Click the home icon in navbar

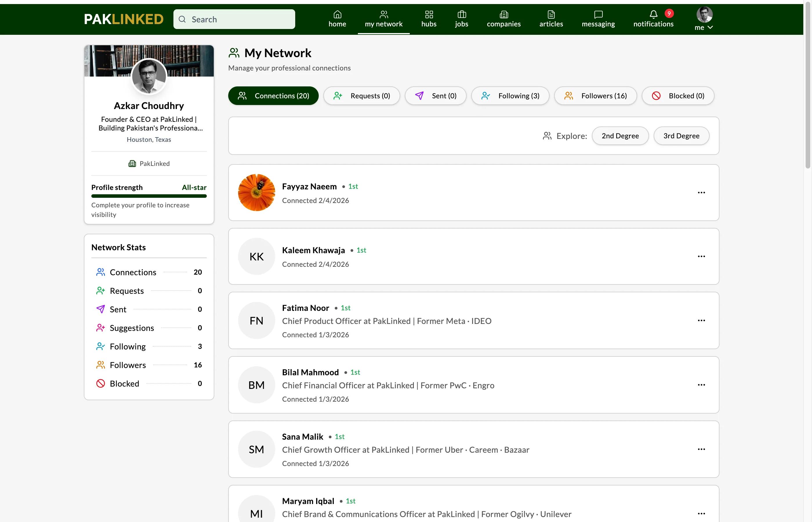tap(337, 14)
